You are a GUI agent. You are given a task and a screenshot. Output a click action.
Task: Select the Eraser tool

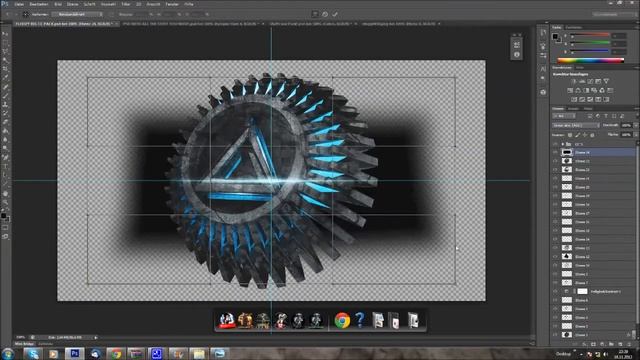[x=5, y=122]
